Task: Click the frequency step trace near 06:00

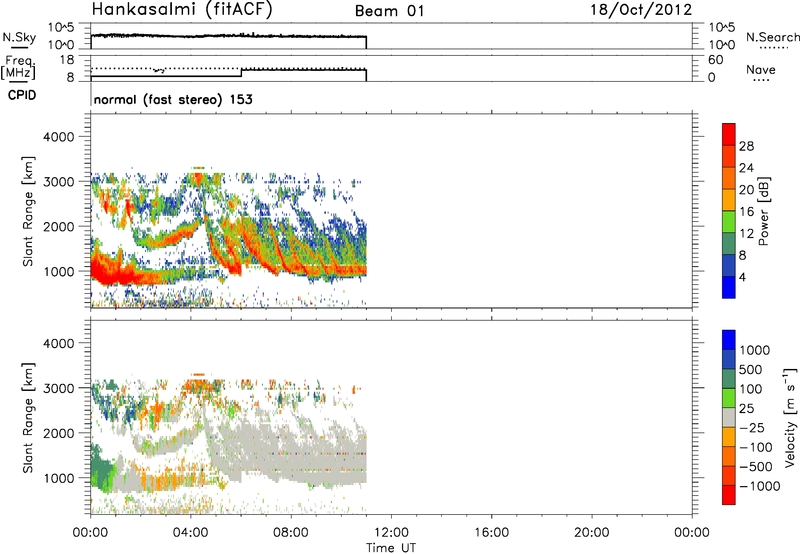Action: [x=241, y=73]
